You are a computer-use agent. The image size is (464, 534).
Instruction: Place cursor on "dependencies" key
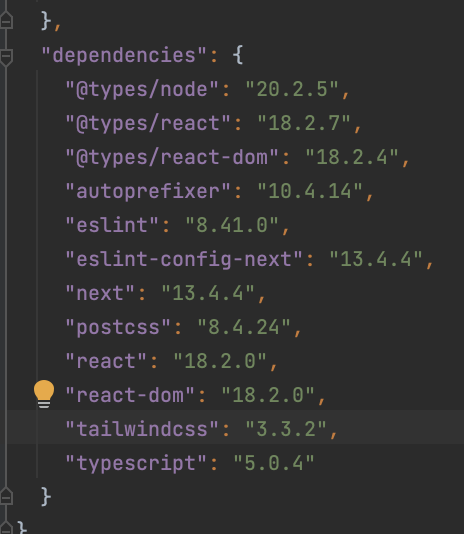(x=124, y=55)
